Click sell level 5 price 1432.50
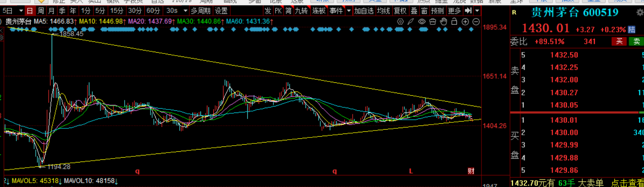This screenshot has height=187, width=644. coord(563,55)
